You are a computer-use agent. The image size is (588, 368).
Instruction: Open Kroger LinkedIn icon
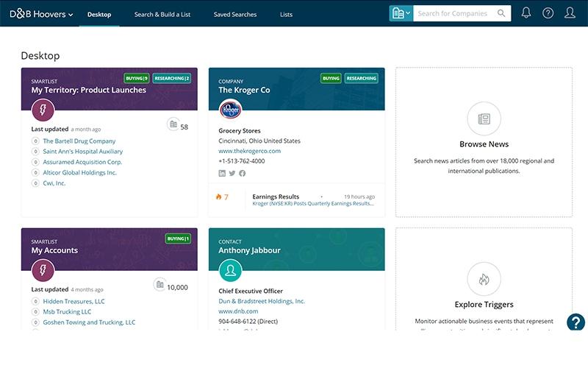tap(222, 173)
